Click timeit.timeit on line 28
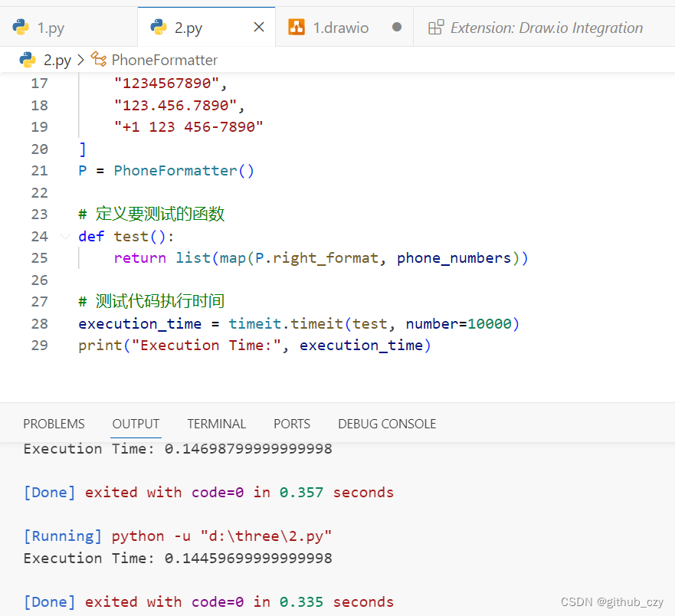675x616 pixels. tap(286, 324)
